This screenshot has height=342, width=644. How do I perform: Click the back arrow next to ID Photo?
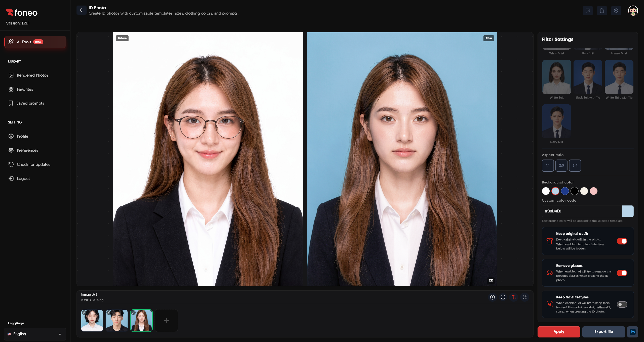[81, 10]
